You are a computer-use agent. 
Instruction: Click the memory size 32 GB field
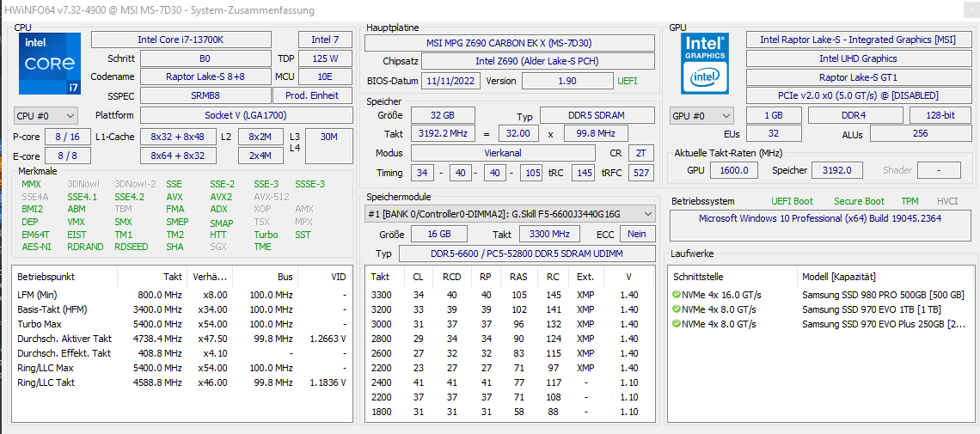tap(442, 115)
